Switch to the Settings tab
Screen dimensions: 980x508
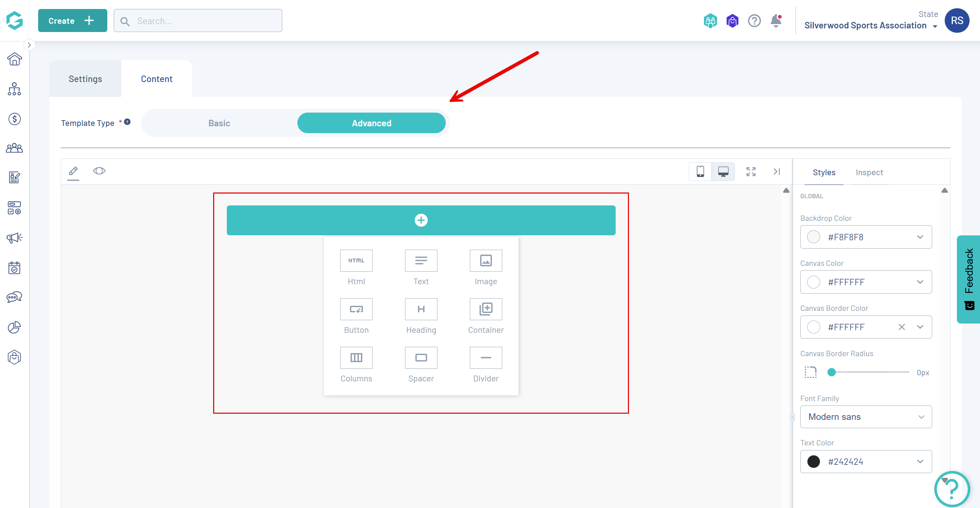pos(85,79)
